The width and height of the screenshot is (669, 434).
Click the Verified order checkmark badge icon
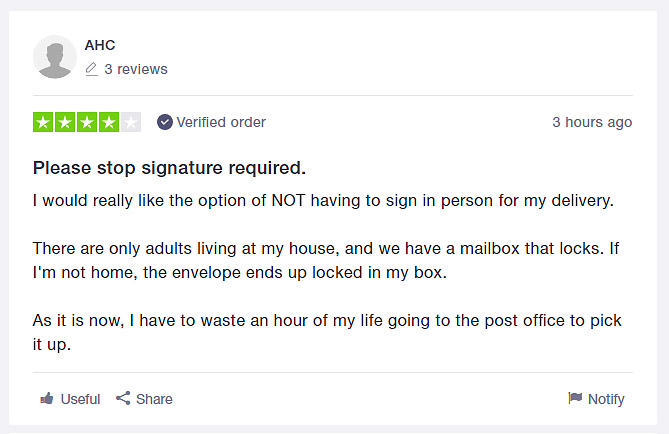click(165, 122)
